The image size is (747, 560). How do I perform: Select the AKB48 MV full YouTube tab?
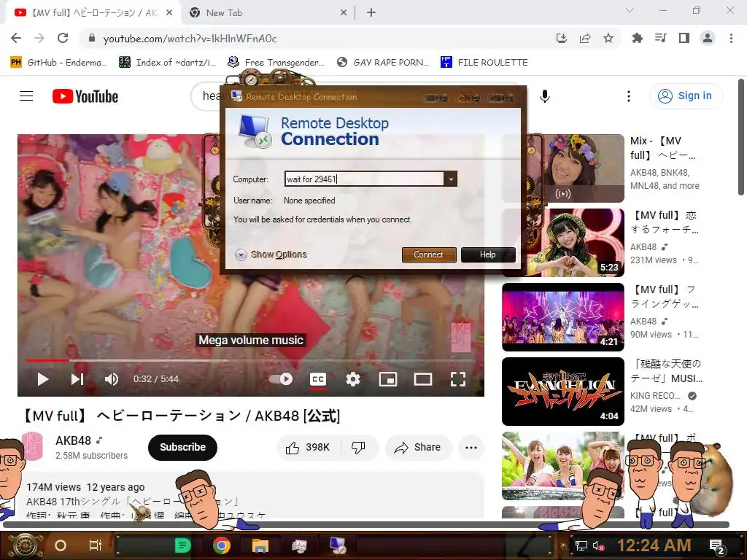[93, 13]
